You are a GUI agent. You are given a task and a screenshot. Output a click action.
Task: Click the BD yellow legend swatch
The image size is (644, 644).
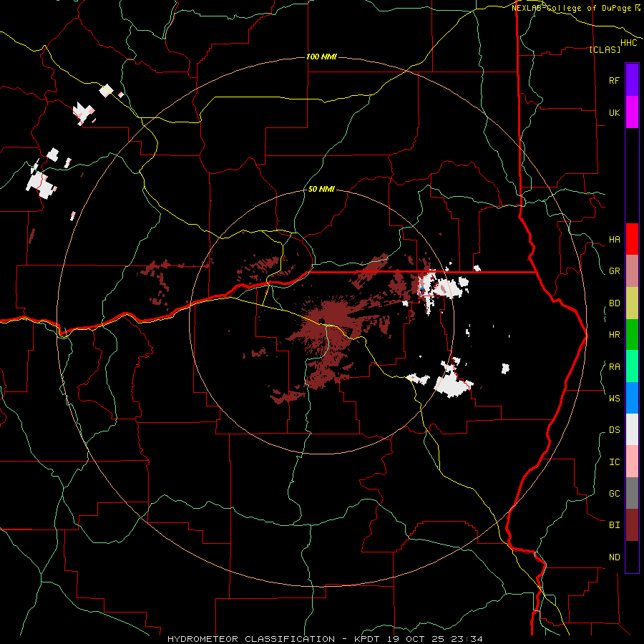(x=632, y=303)
